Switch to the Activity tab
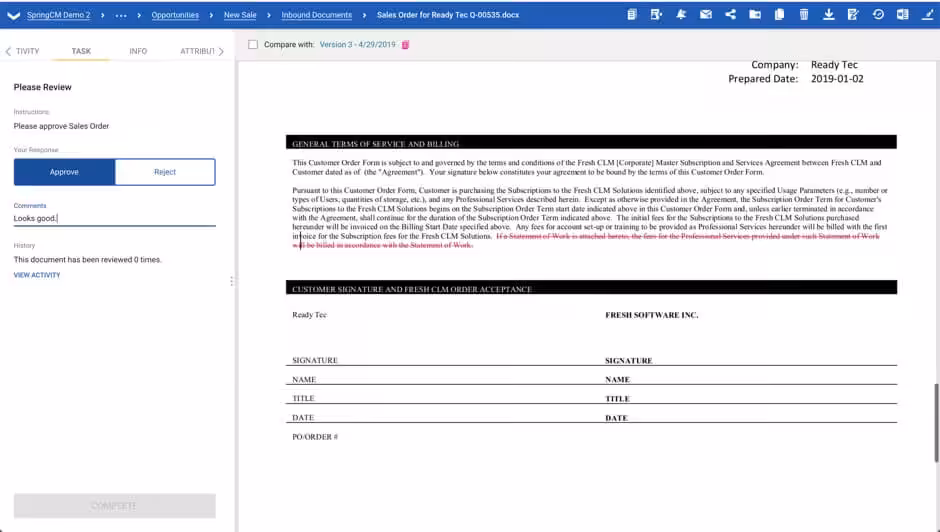The height and width of the screenshot is (532, 940). coord(27,51)
